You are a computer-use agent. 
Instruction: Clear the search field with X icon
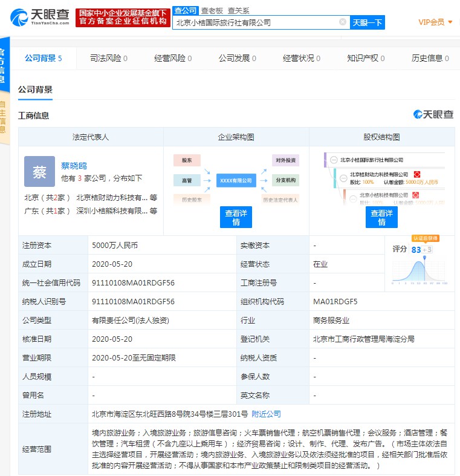click(343, 22)
